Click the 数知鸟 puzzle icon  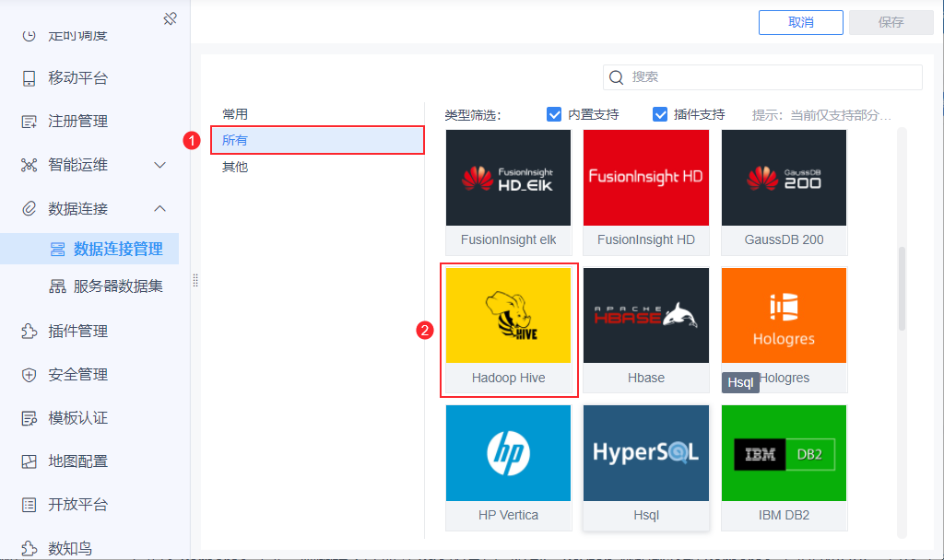click(x=29, y=548)
